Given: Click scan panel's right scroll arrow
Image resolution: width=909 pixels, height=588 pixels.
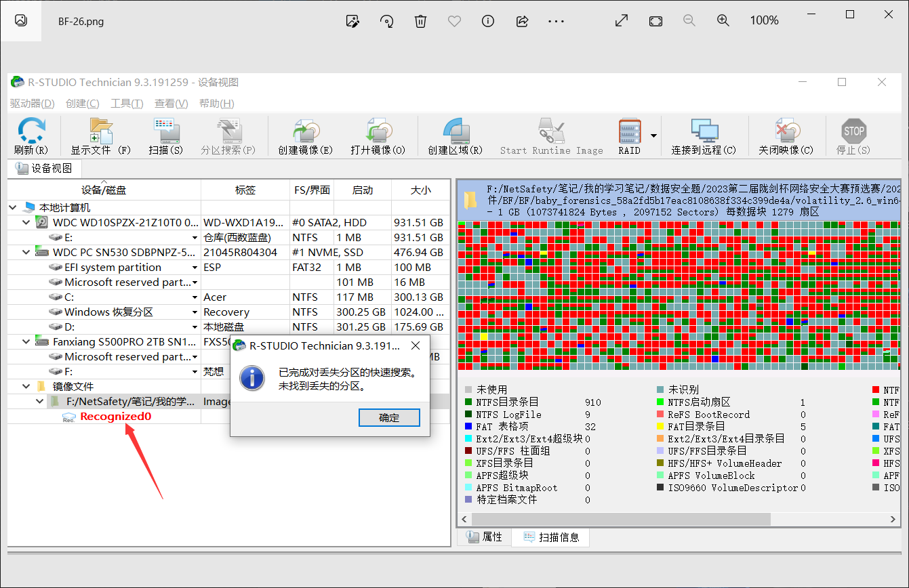Looking at the screenshot, I should 893,519.
